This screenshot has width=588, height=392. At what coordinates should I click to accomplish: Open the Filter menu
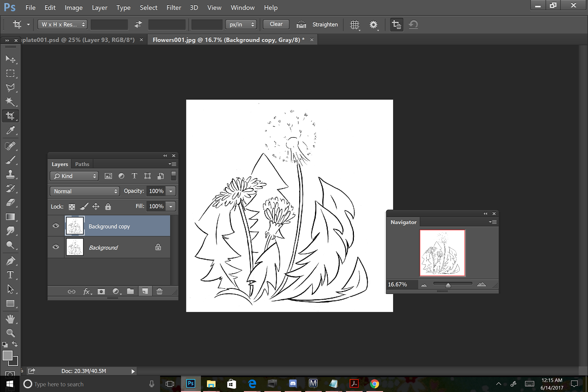[x=173, y=7]
